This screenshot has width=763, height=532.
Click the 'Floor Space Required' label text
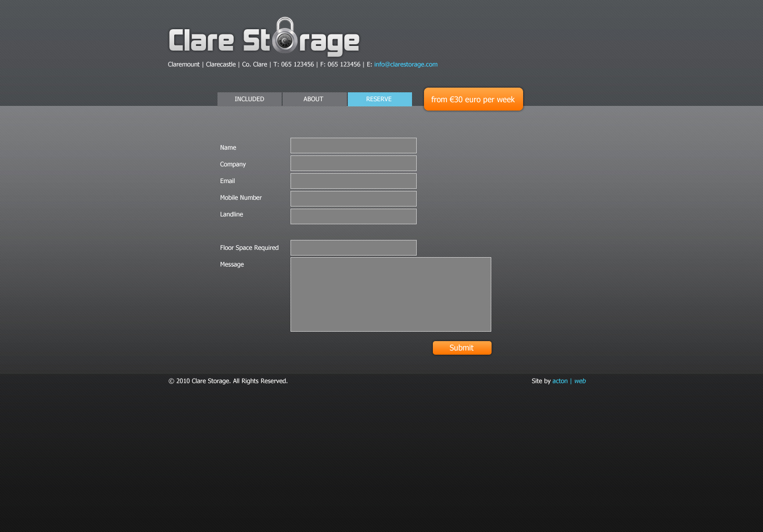[249, 248]
